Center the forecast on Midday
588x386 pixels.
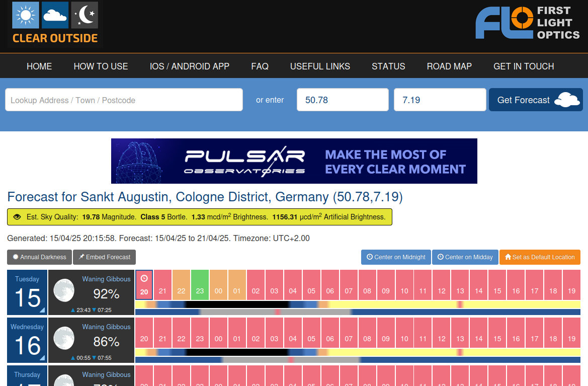(x=465, y=257)
